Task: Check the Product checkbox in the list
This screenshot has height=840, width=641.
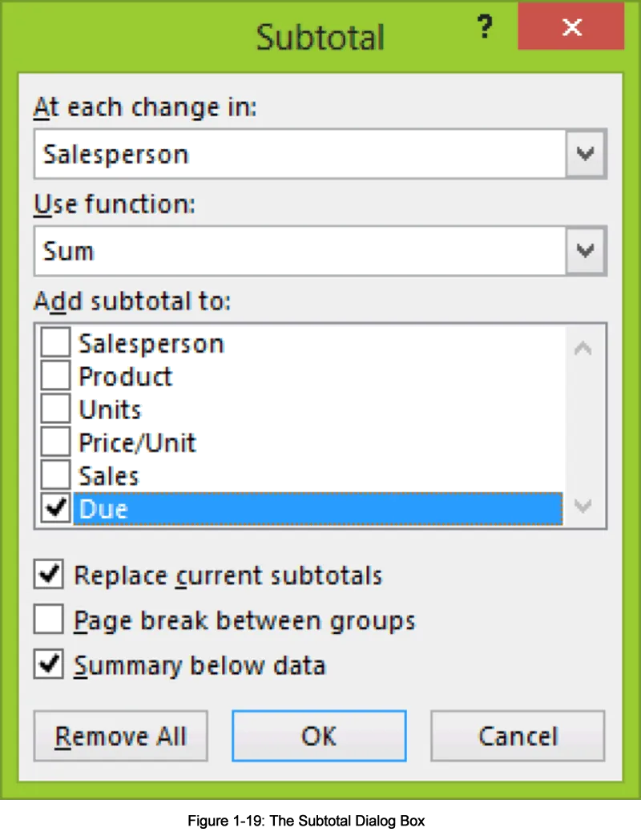Action: click(55, 376)
